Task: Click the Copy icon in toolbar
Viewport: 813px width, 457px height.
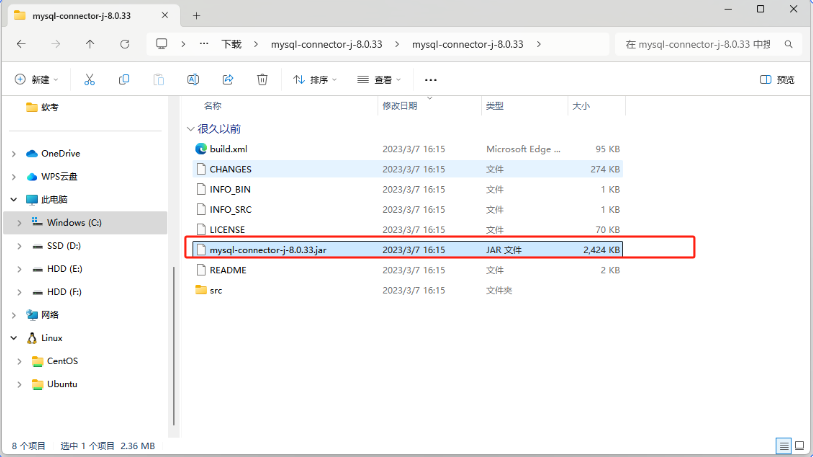Action: (x=124, y=79)
